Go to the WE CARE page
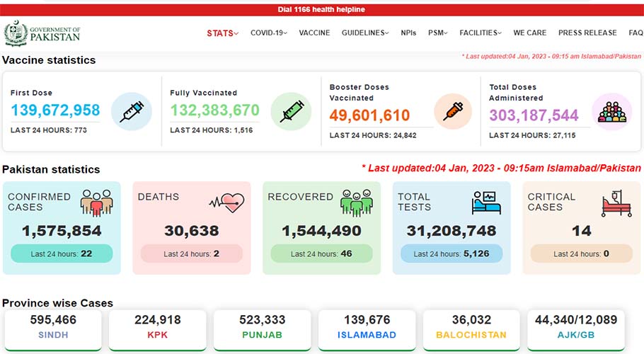The height and width of the screenshot is (354, 644). pos(530,33)
